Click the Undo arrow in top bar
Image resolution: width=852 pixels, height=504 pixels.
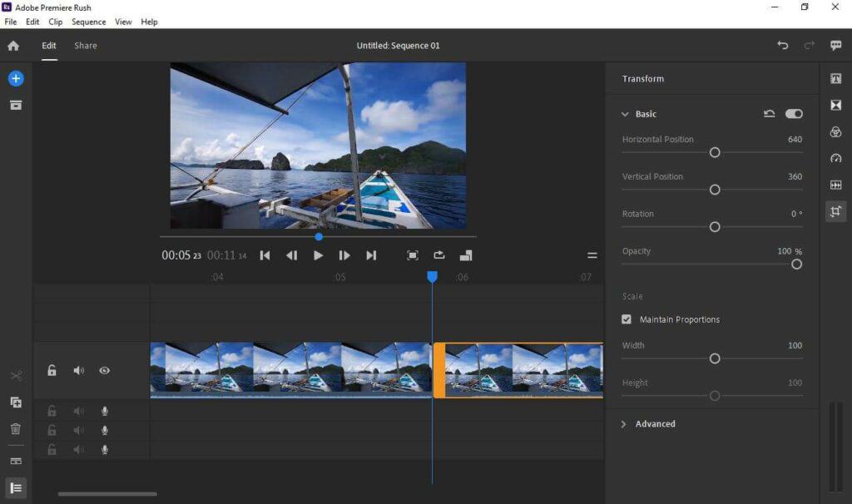tap(782, 46)
